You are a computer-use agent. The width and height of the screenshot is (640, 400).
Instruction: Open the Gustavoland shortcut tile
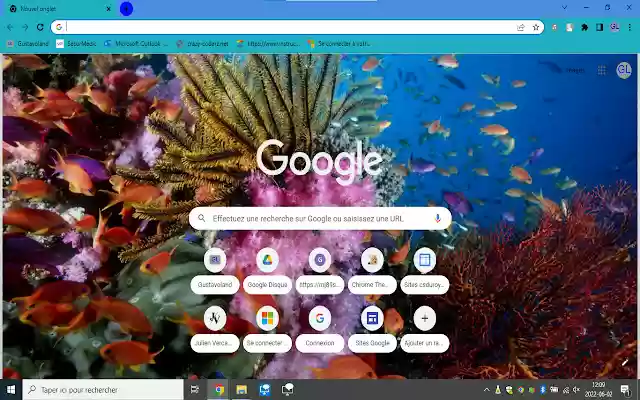(x=215, y=271)
